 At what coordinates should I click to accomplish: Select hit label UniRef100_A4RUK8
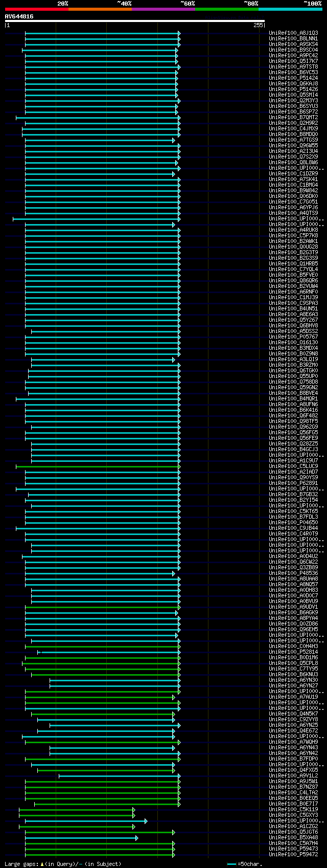[x=293, y=230]
